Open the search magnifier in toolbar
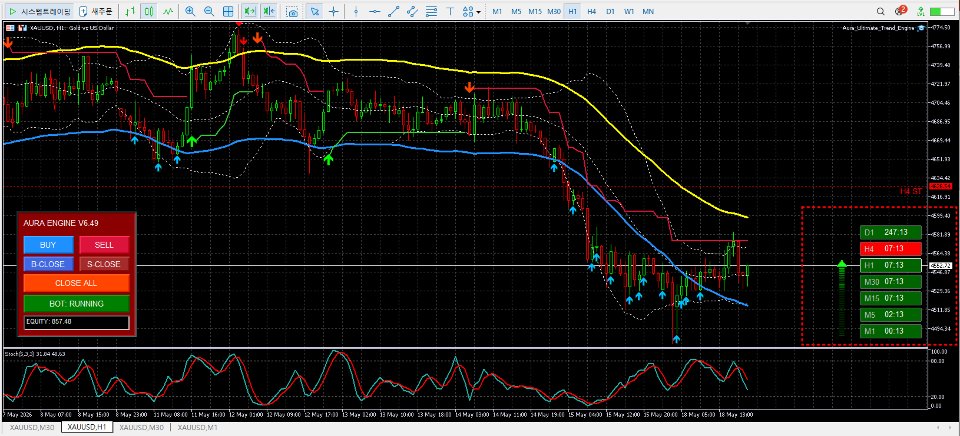Image resolution: width=960 pixels, height=436 pixels. click(880, 11)
